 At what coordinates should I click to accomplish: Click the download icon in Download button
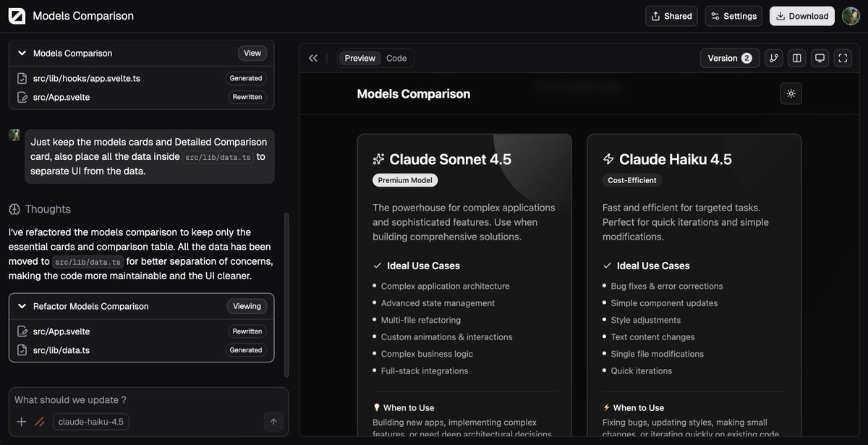(780, 16)
